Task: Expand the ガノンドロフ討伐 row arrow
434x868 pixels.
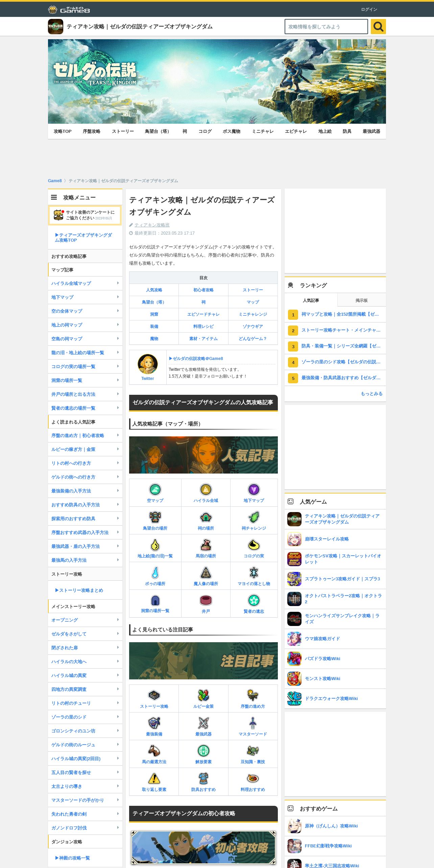Action: (x=118, y=827)
